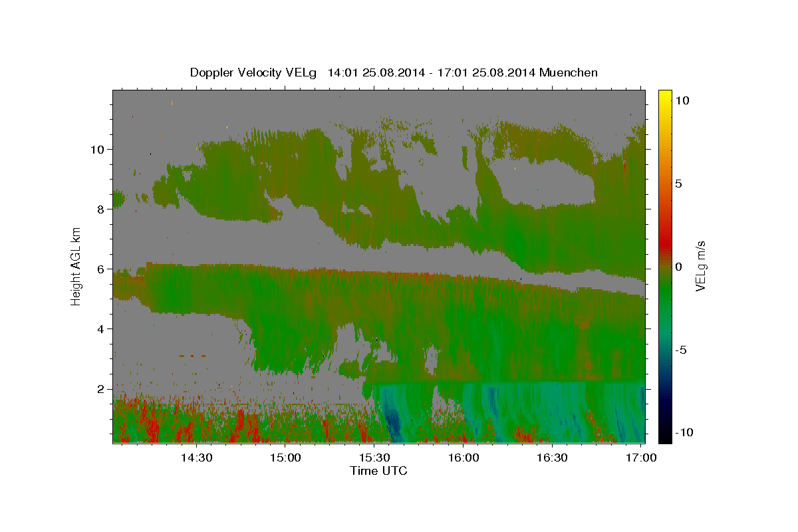
Task: Click the 17:00 time tick label
Action: [641, 458]
